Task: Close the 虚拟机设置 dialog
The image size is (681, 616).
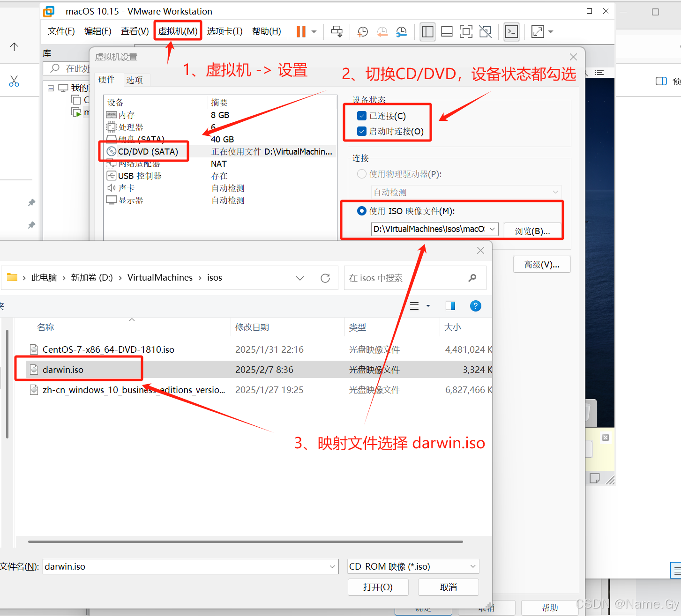Action: point(573,57)
